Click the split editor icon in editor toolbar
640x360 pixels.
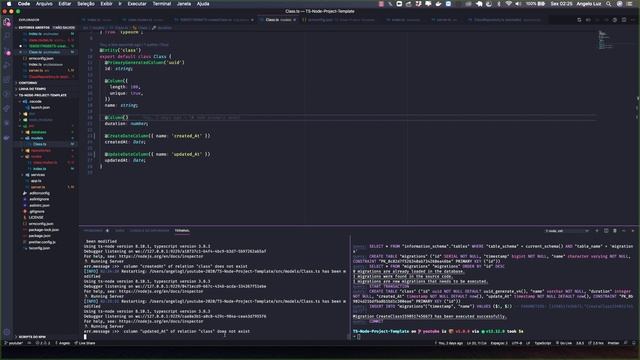[x=624, y=20]
